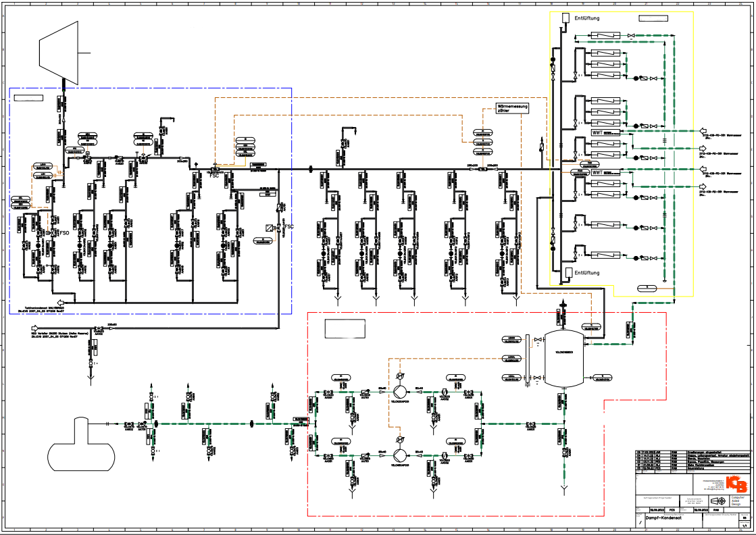
Task: Select the lower condensate pump symbol
Action: [x=399, y=455]
